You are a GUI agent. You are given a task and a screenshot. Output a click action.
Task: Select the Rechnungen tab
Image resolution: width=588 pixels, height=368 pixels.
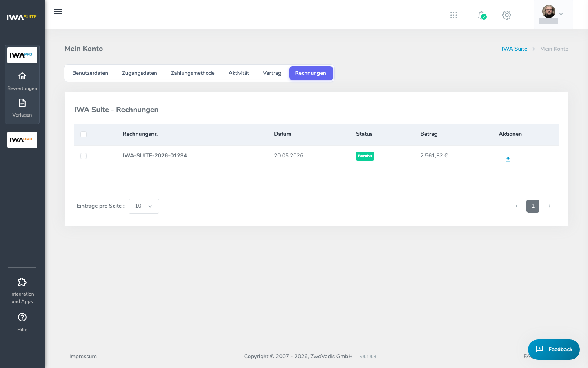tap(311, 73)
